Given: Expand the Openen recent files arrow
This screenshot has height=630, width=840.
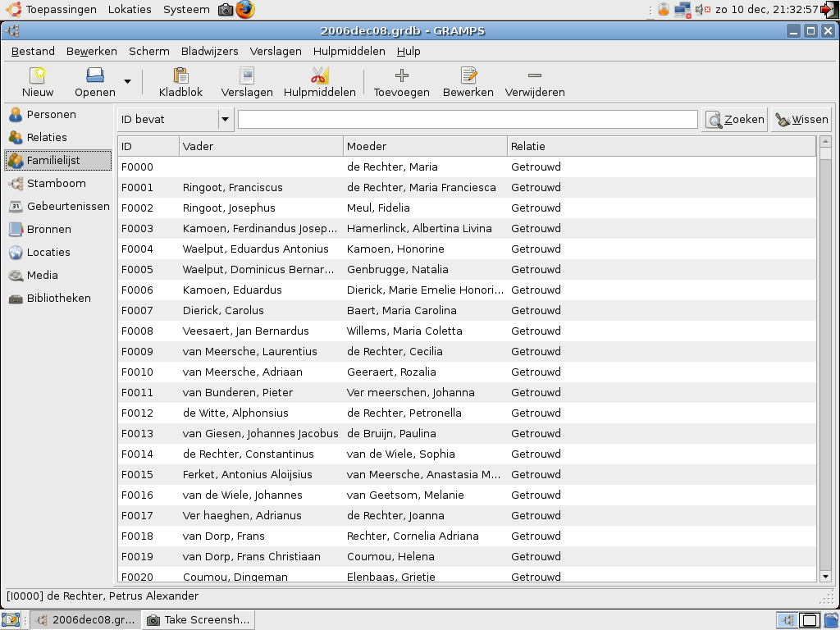Looking at the screenshot, I should (x=127, y=81).
